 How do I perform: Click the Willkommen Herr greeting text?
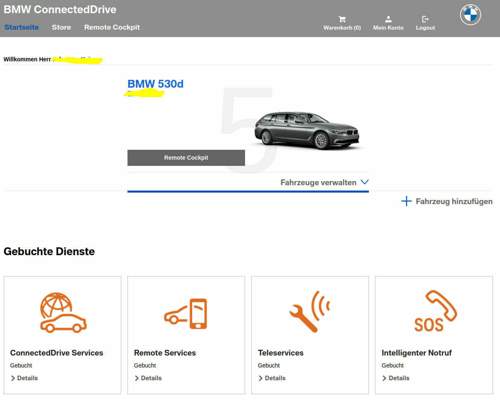pos(27,59)
